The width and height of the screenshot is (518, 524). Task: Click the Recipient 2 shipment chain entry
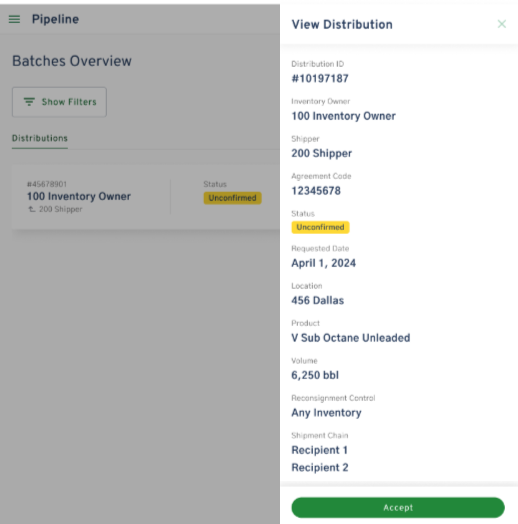320,468
